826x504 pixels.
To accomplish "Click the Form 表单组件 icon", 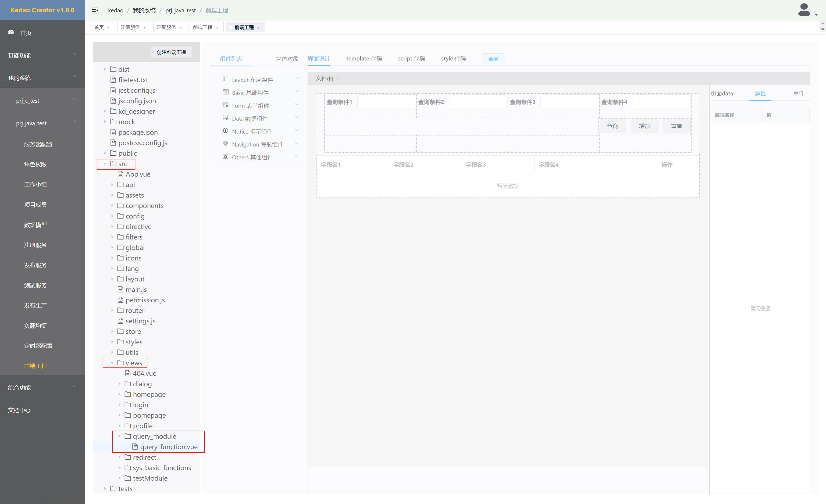I will [x=226, y=105].
